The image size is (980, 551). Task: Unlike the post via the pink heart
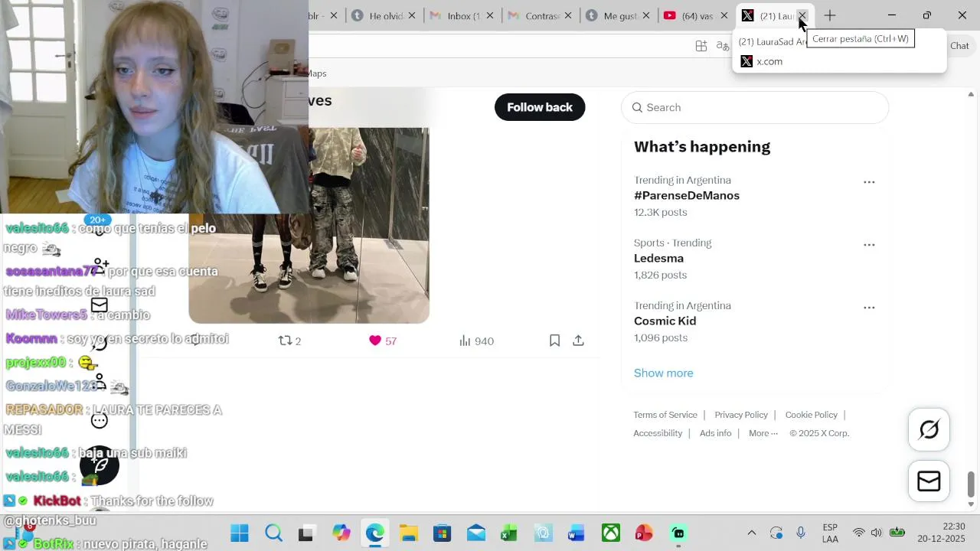pyautogui.click(x=375, y=341)
